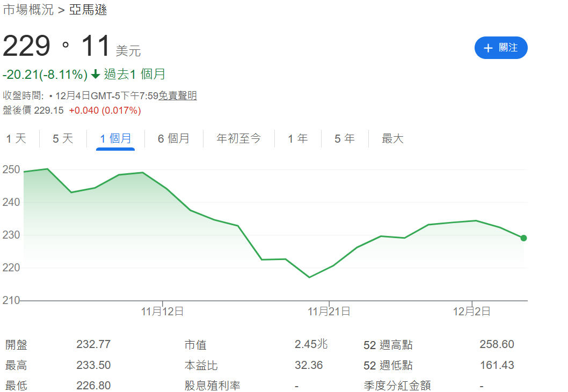Click the downward arrow beside -8.11%
Viewport: 568px width, 392px height.
(x=95, y=75)
